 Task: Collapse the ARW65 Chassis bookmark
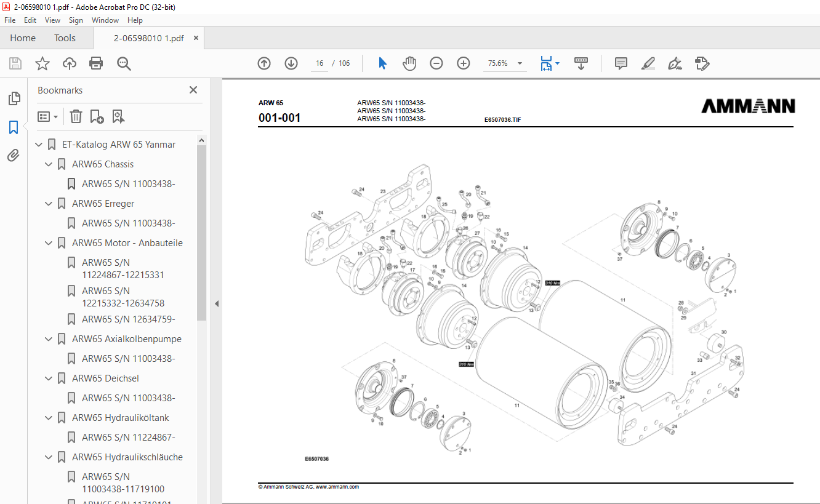click(49, 164)
